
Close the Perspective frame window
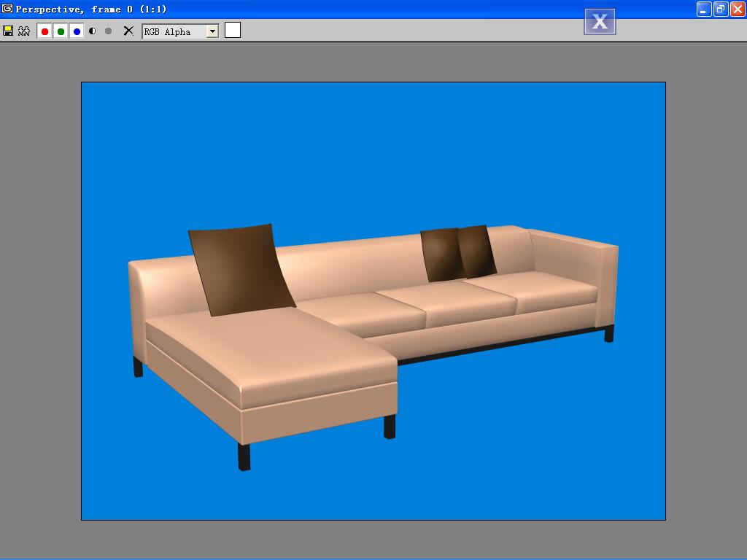(738, 9)
